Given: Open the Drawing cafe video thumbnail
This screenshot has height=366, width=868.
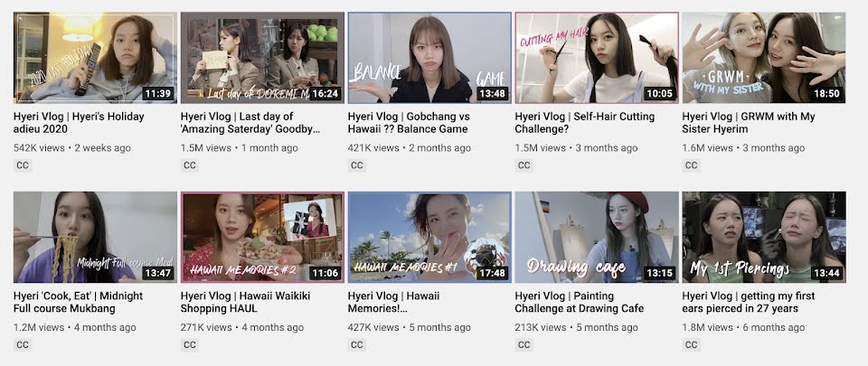Looking at the screenshot, I should (x=597, y=237).
